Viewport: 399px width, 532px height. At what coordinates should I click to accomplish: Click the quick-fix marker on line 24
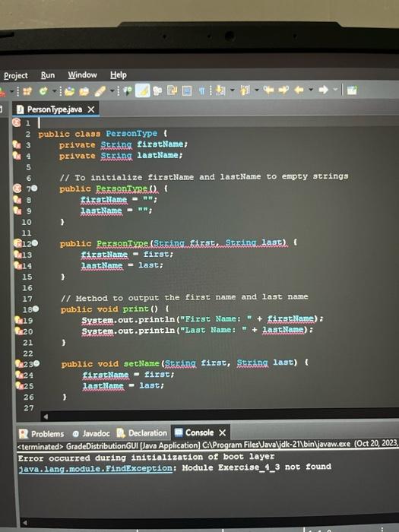[19, 375]
